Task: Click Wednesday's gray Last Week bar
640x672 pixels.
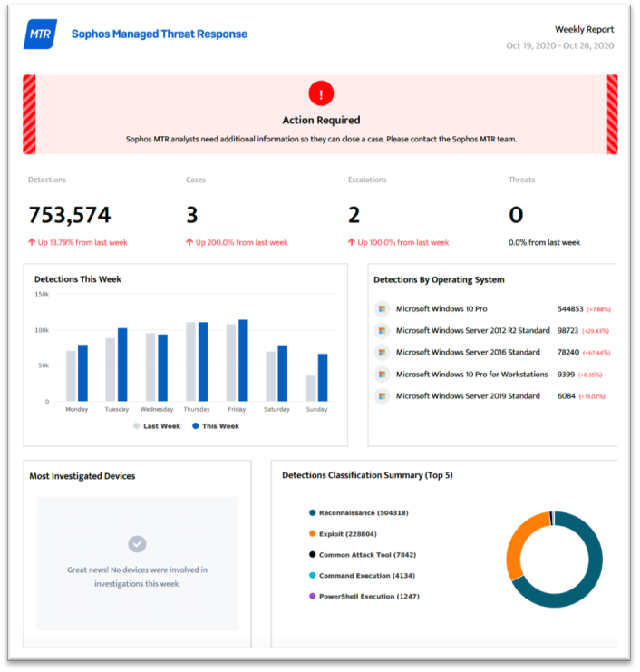Action: click(x=150, y=367)
